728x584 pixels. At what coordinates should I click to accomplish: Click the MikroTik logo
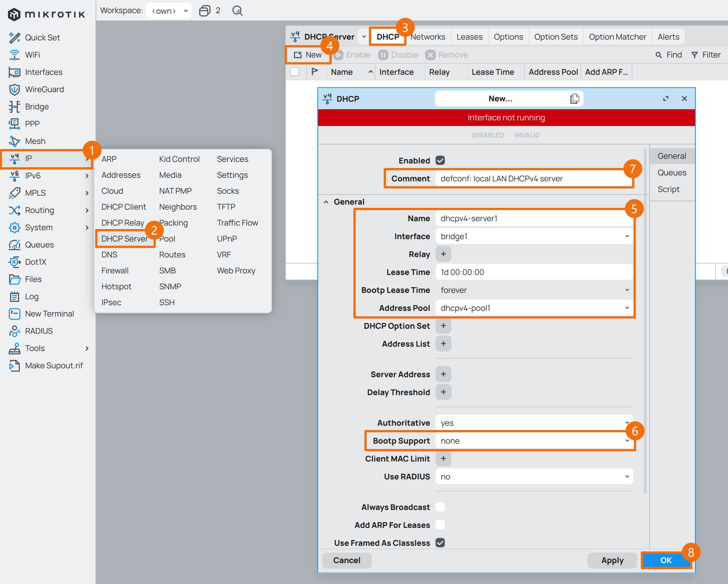(46, 14)
